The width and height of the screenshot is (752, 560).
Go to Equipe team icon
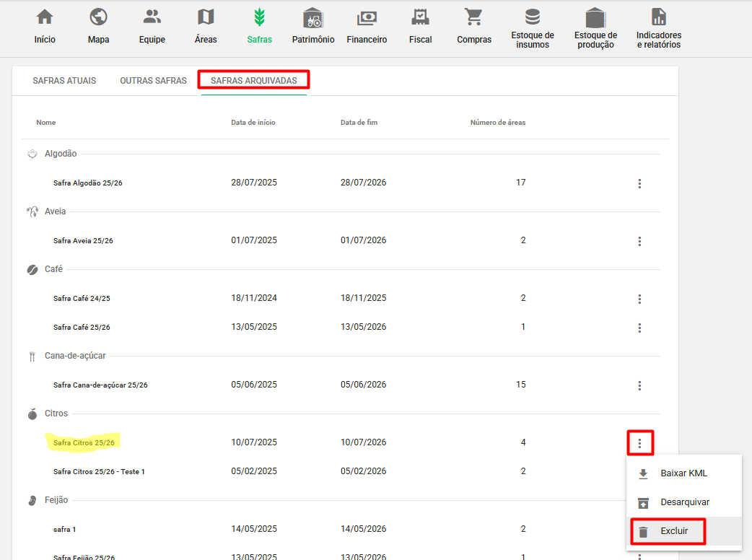pyautogui.click(x=152, y=17)
